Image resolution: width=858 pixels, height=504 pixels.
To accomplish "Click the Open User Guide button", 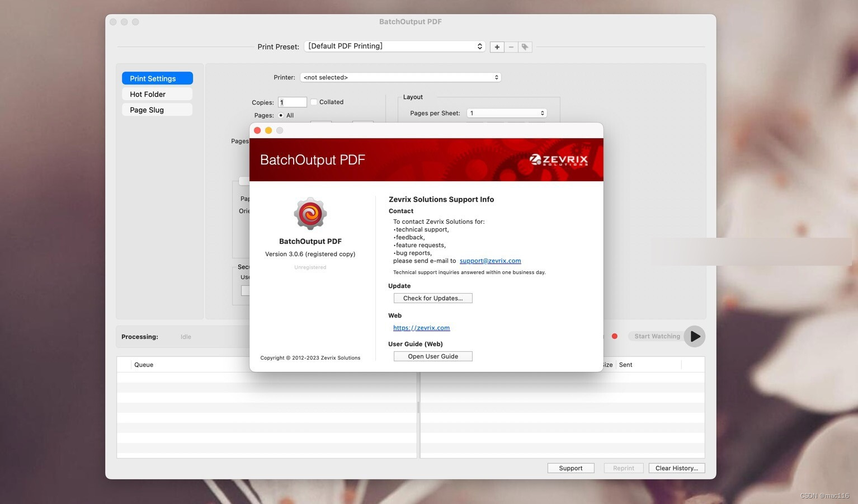I will coord(433,356).
